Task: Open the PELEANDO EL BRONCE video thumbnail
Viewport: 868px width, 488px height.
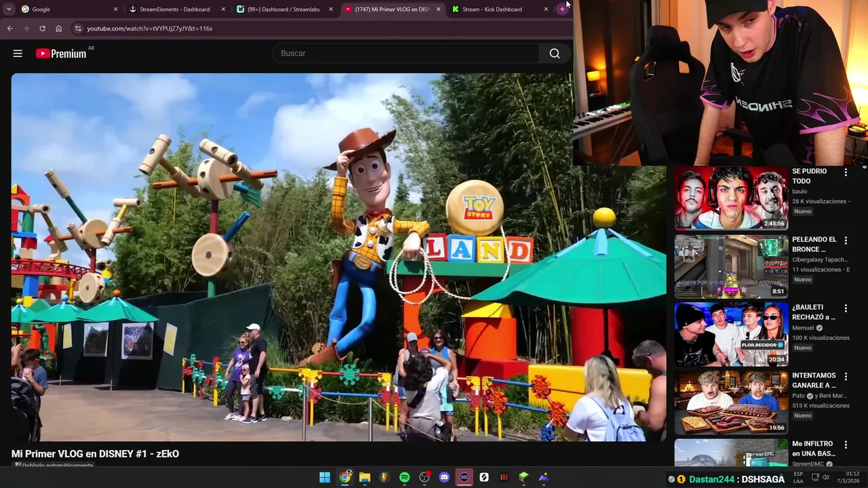Action: [x=731, y=266]
